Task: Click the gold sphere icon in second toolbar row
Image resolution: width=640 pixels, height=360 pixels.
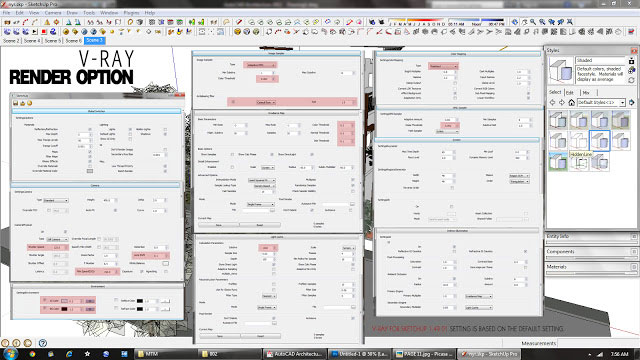Action: pos(66,31)
